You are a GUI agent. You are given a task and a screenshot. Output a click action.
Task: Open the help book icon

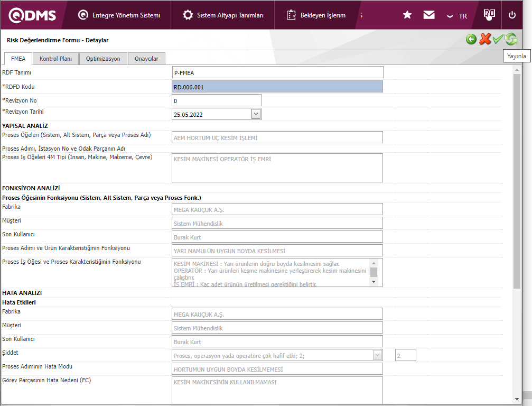click(489, 15)
